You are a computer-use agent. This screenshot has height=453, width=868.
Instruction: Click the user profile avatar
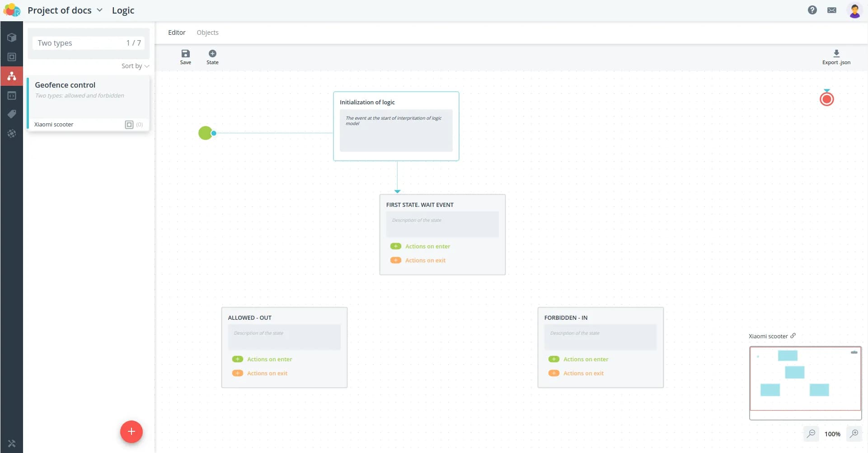point(854,10)
